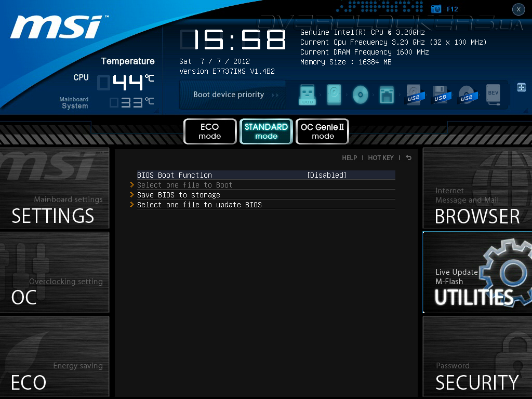Screen dimensions: 532x399
Task: Select the CD/DVD boot device icon
Action: pyautogui.click(x=361, y=95)
